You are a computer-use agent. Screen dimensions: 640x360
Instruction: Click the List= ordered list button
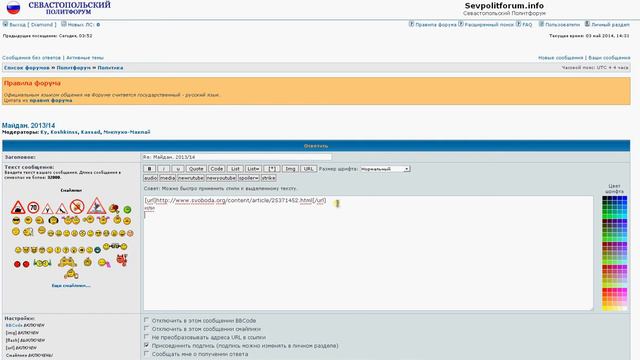(253, 169)
